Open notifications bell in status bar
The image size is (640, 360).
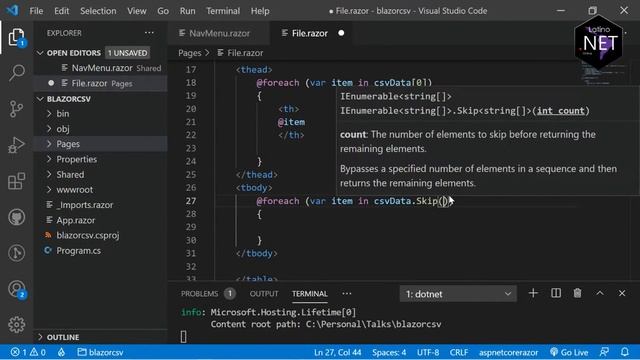point(625,352)
